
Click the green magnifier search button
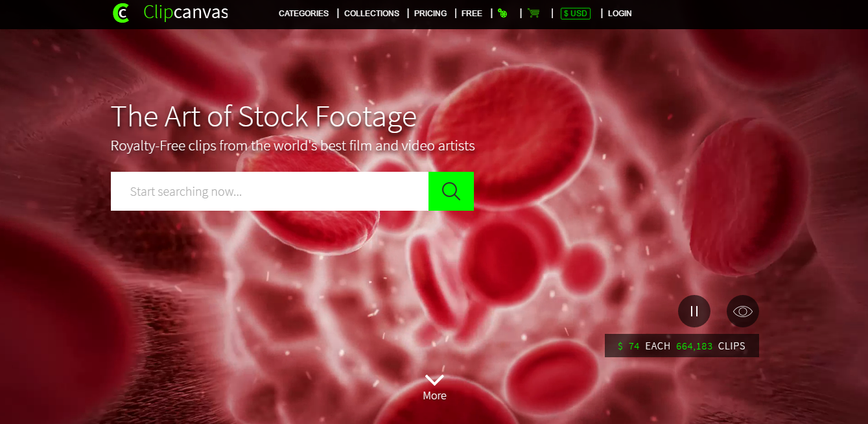451,191
